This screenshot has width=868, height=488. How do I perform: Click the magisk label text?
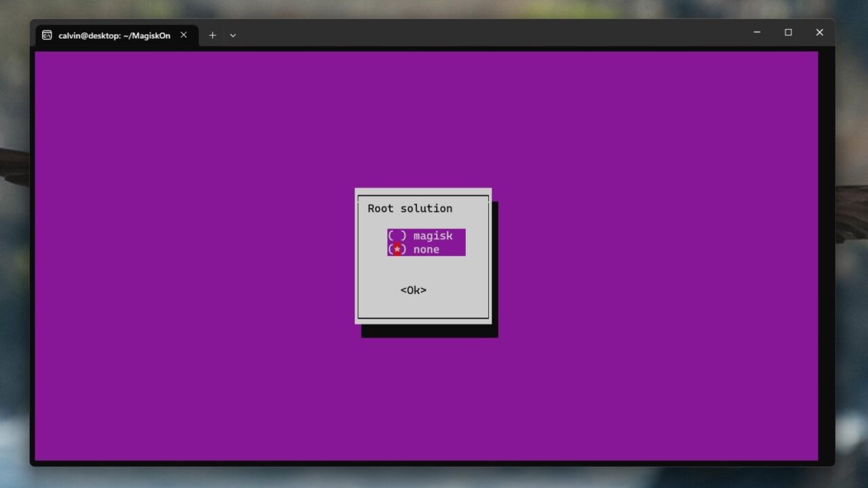[x=433, y=236]
